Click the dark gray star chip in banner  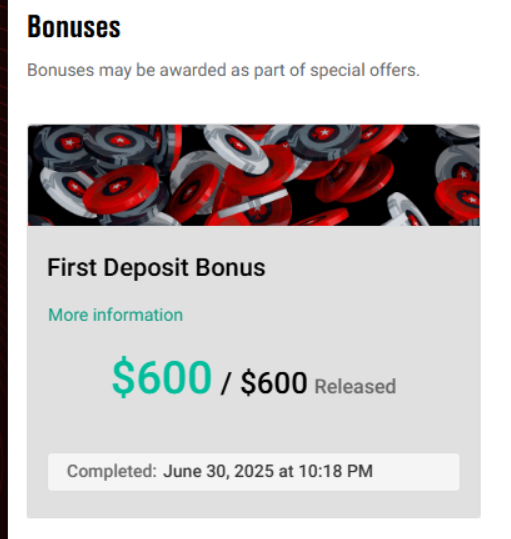[x=324, y=136]
